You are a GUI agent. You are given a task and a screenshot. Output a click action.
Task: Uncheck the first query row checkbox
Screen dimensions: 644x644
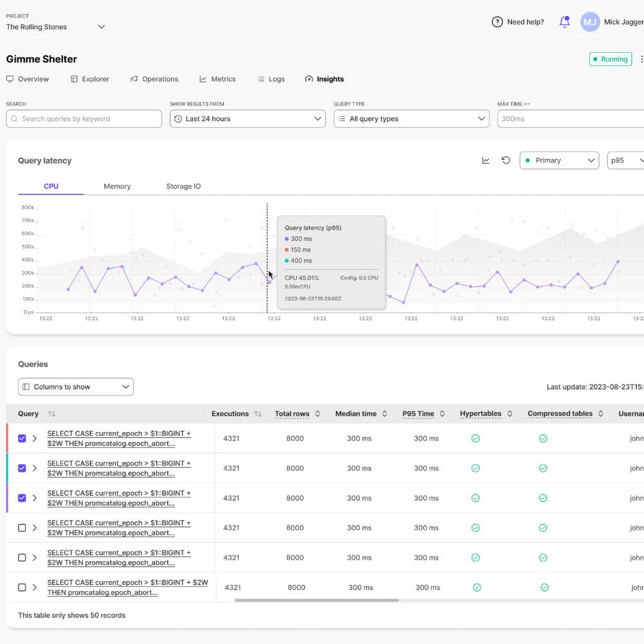(x=22, y=438)
